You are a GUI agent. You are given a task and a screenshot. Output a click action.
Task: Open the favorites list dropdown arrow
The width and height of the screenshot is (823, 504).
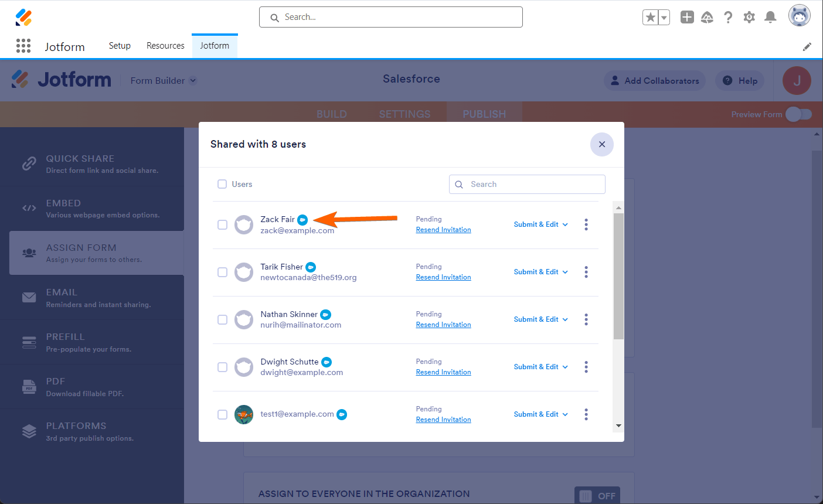tap(664, 18)
